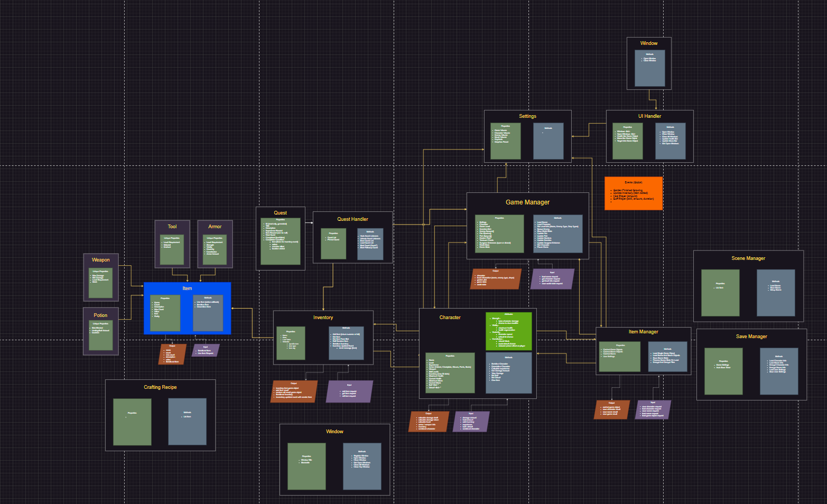Click the green Attributes block in Character
The width and height of the screenshot is (827, 504).
(x=508, y=331)
